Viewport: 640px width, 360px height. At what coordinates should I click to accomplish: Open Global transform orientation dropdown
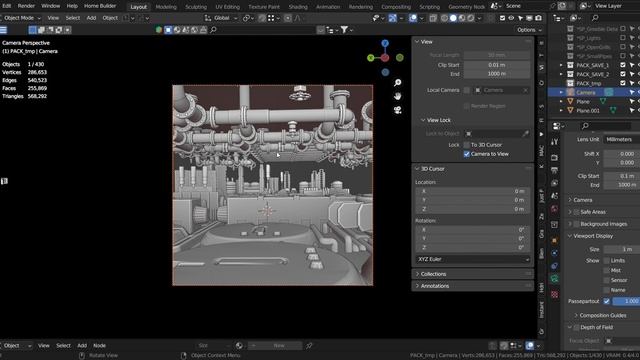click(221, 18)
